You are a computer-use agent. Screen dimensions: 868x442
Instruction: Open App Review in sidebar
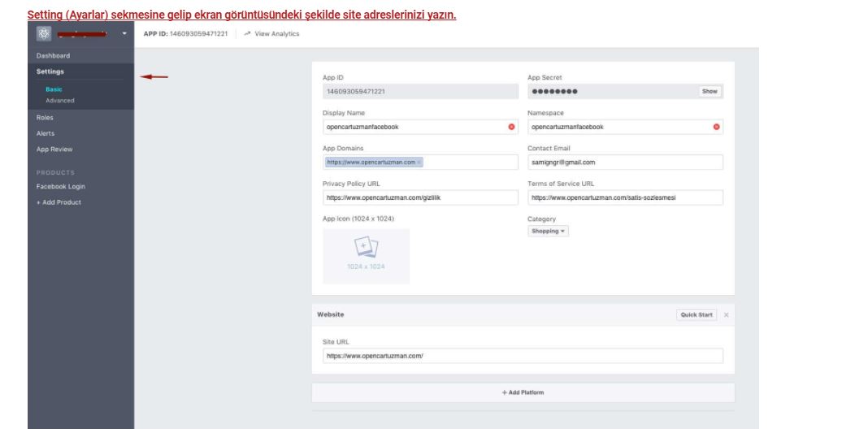[54, 149]
